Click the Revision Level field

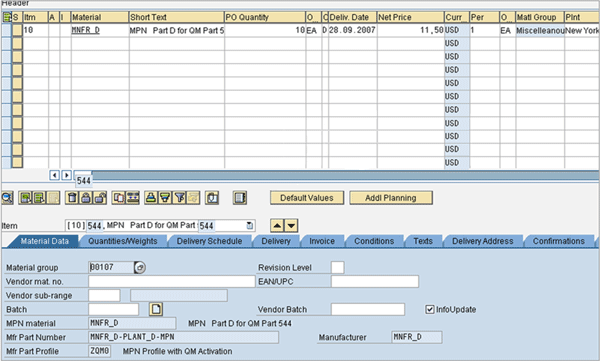point(338,267)
